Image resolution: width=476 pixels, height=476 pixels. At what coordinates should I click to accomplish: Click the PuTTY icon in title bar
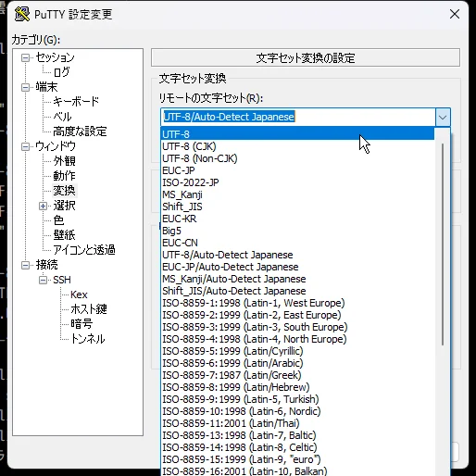point(22,14)
